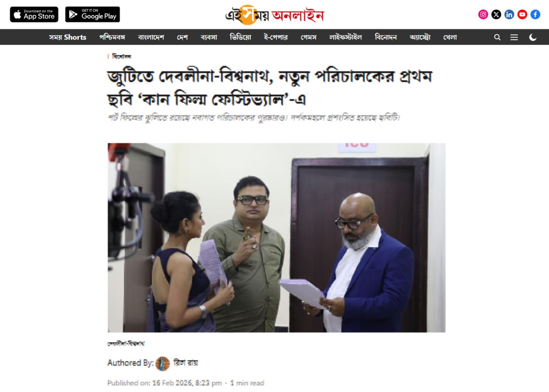Open the সময় Shorts menu item
The height and width of the screenshot is (392, 549).
click(x=68, y=37)
